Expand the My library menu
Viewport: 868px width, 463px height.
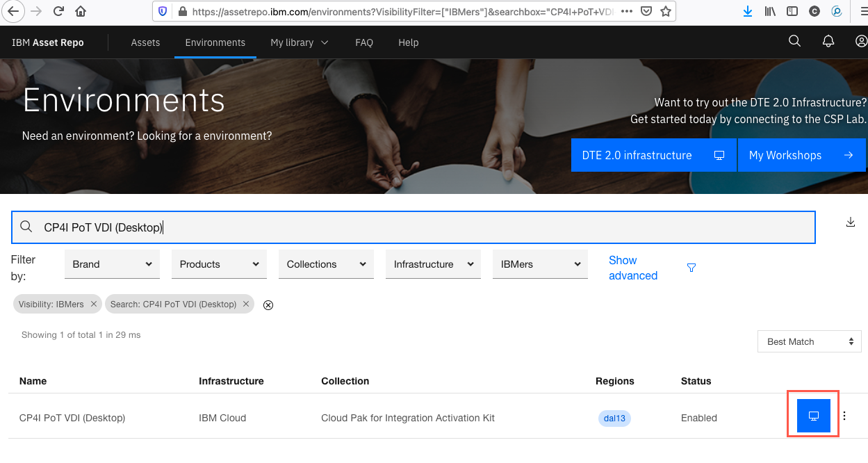(x=300, y=42)
